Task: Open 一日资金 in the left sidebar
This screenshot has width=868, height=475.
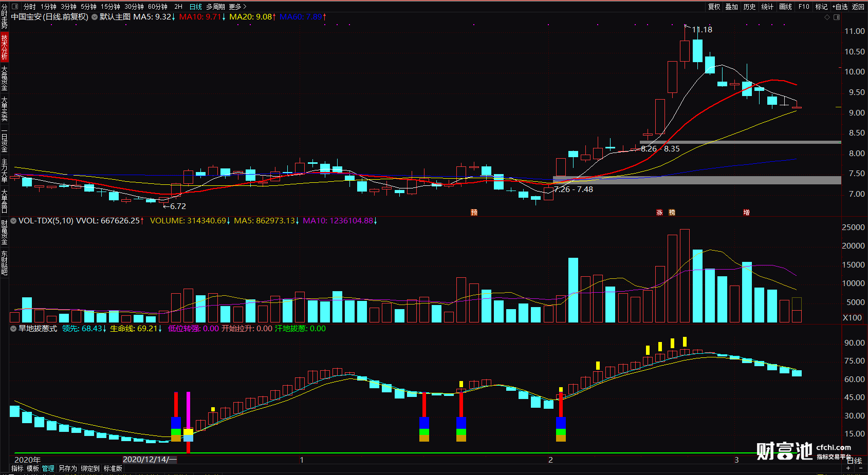Action: point(4,141)
